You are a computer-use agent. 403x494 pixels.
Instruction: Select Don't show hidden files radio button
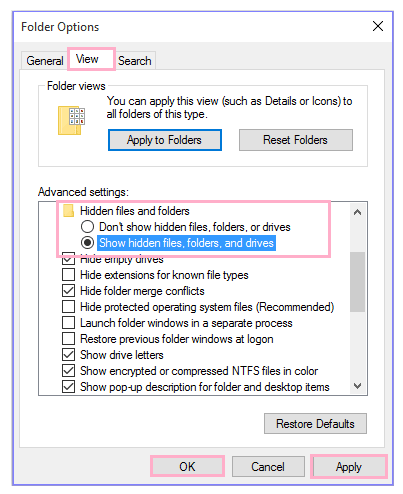coord(88,227)
